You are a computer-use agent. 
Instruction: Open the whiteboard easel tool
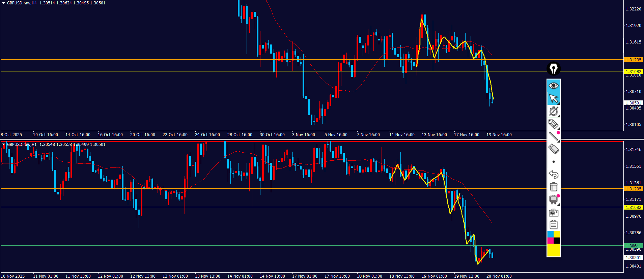[553, 199]
